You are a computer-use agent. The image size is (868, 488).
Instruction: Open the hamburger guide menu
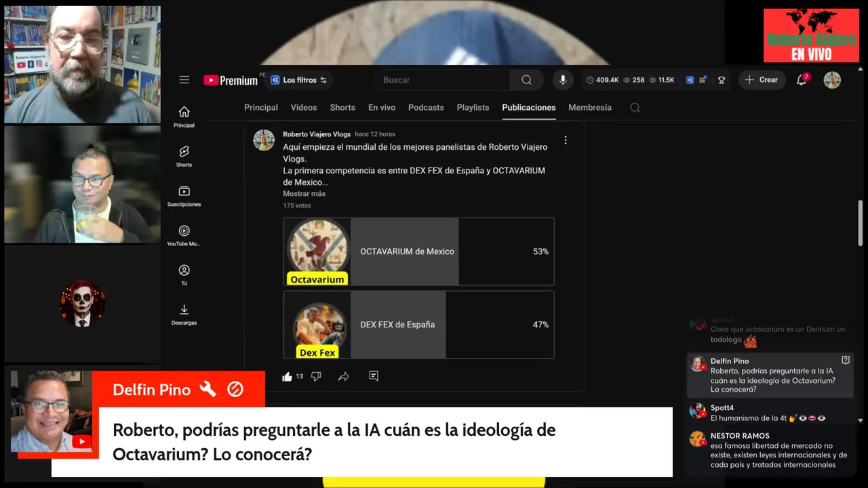tap(184, 80)
